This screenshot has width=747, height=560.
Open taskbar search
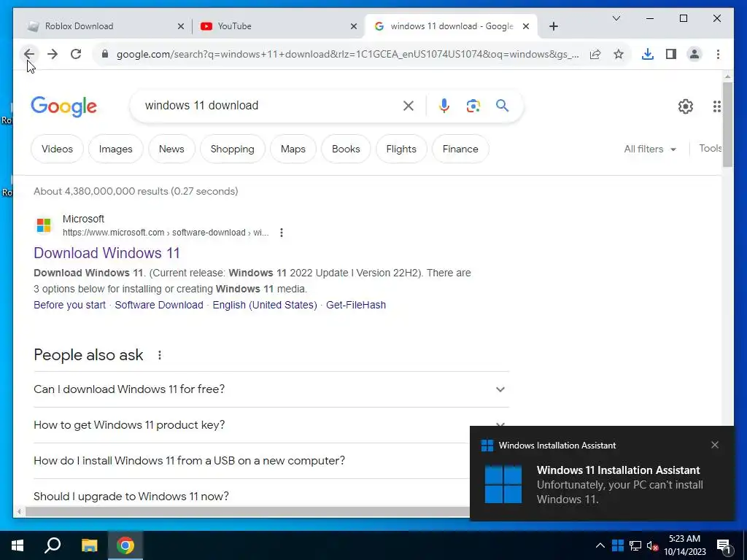pos(53,545)
